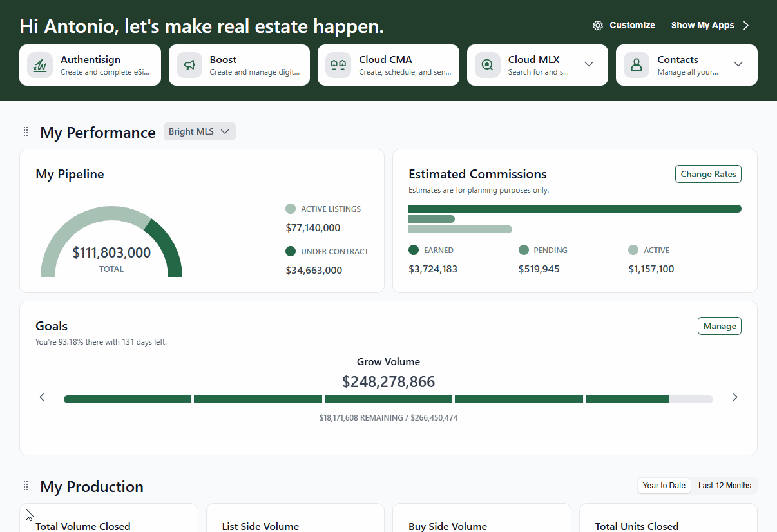Screen dimensions: 777x532
Task: Open Contacts using the person icon
Action: click(636, 65)
